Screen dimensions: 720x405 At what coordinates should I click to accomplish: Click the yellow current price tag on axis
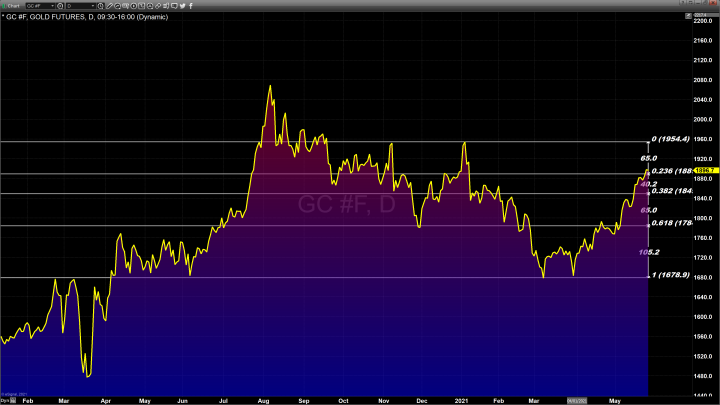pos(702,171)
